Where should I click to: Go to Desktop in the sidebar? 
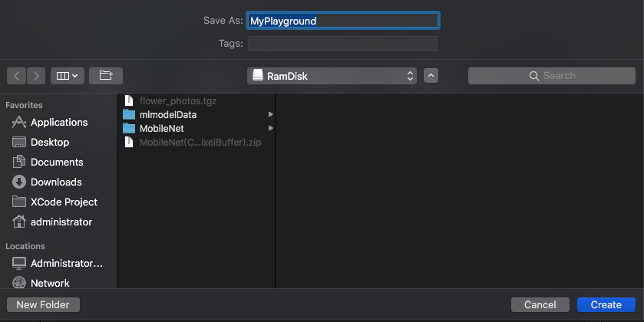tap(49, 143)
